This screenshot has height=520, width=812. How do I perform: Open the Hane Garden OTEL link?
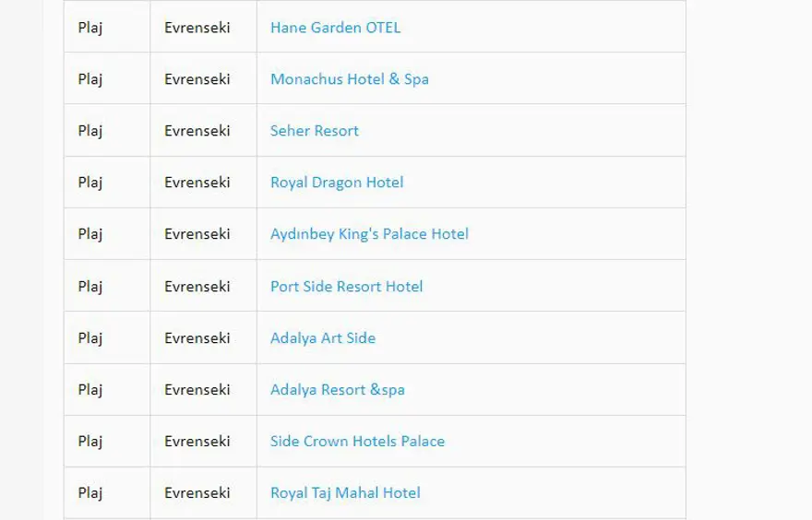click(335, 28)
